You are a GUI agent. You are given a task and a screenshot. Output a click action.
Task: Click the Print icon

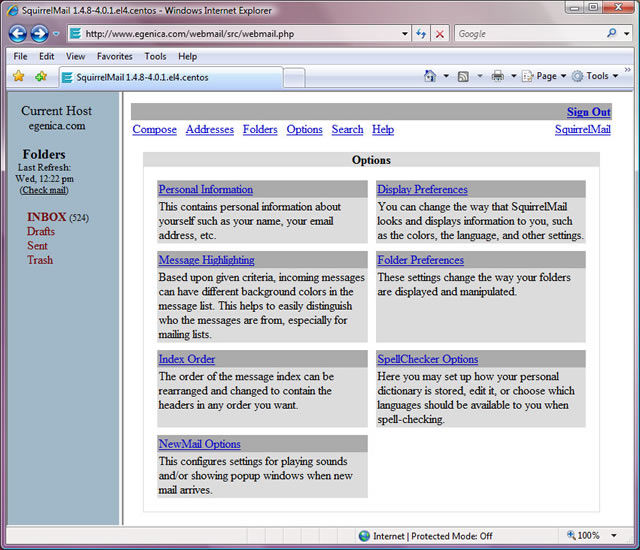[x=498, y=76]
